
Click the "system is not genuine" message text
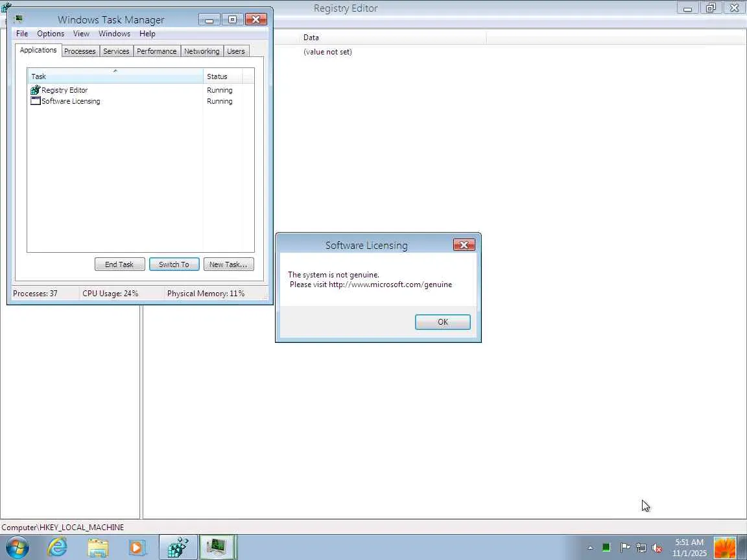point(333,275)
